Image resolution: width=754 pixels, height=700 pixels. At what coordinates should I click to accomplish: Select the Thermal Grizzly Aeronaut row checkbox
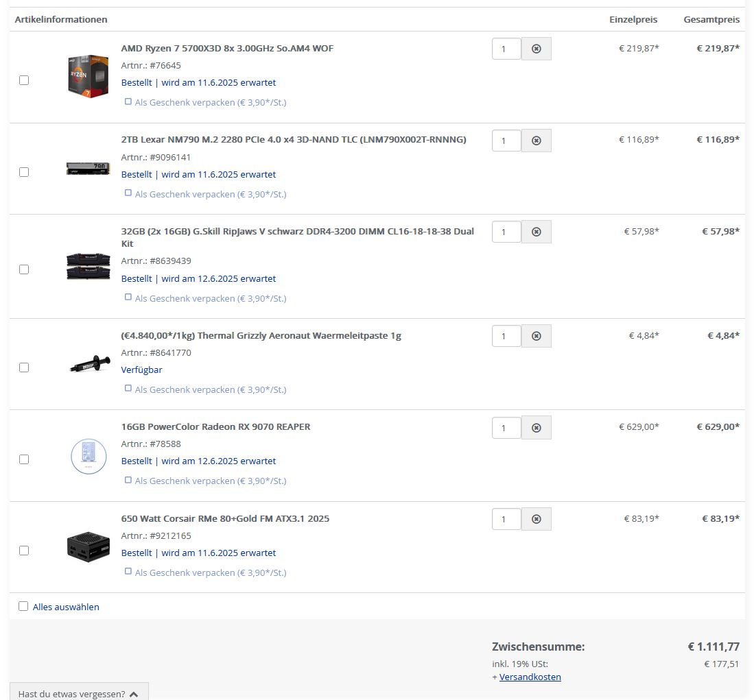pyautogui.click(x=24, y=367)
